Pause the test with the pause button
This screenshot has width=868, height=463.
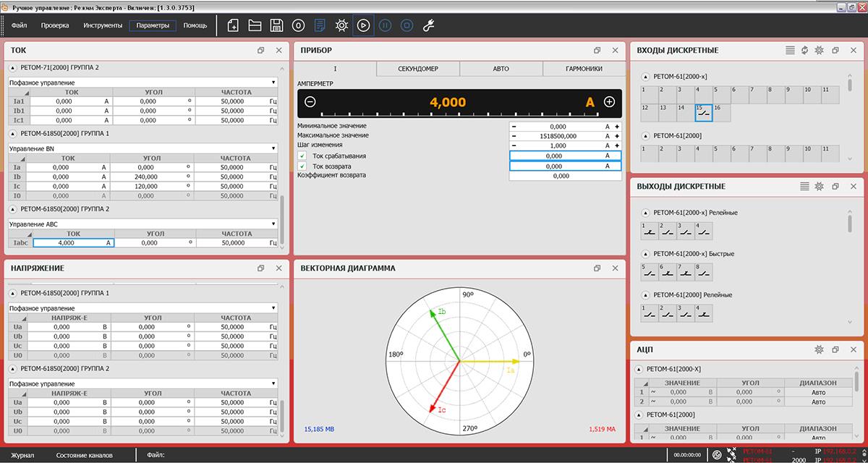click(385, 25)
